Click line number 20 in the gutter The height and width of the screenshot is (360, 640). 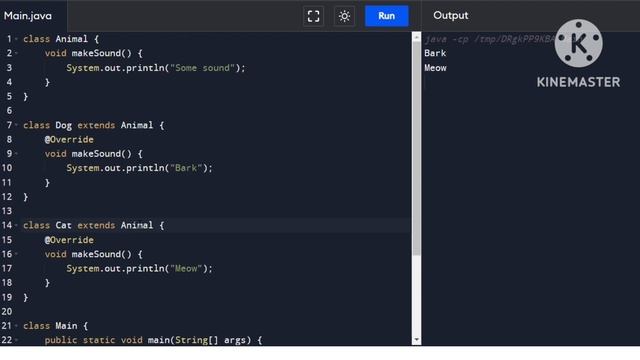coord(7,312)
